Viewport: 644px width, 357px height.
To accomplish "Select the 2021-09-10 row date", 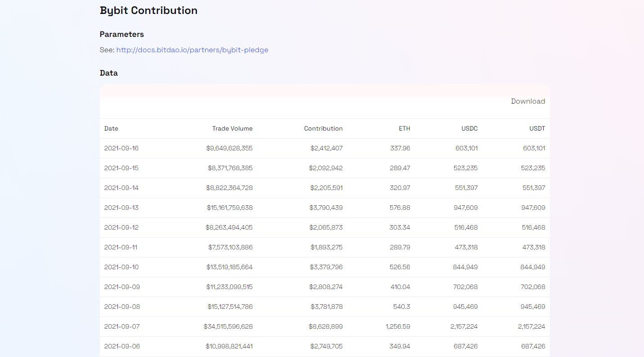I will tap(122, 267).
